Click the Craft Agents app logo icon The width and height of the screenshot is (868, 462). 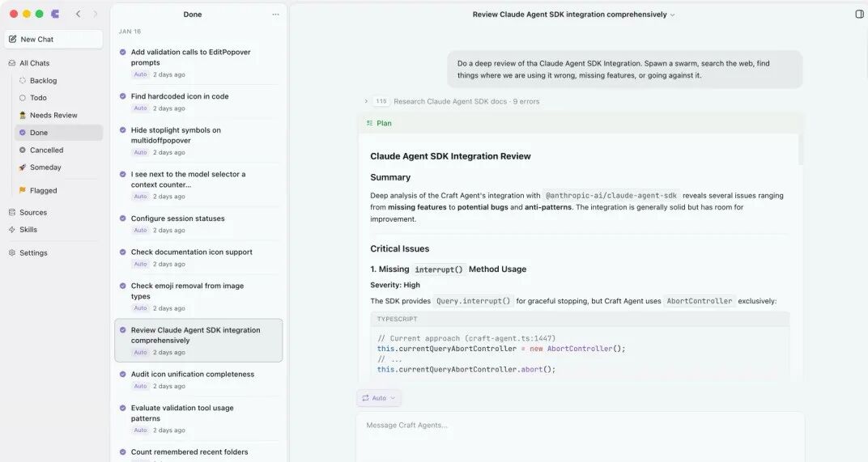[55, 14]
